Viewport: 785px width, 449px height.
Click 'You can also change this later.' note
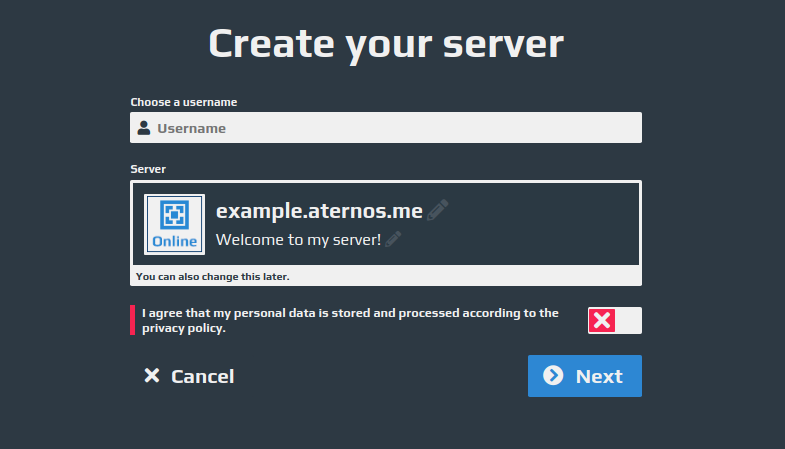click(x=213, y=276)
